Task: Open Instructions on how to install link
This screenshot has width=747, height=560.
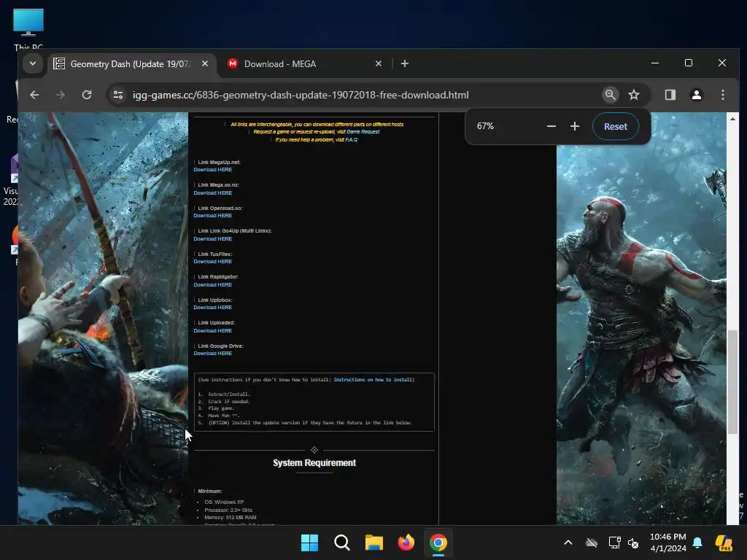Action: click(374, 379)
